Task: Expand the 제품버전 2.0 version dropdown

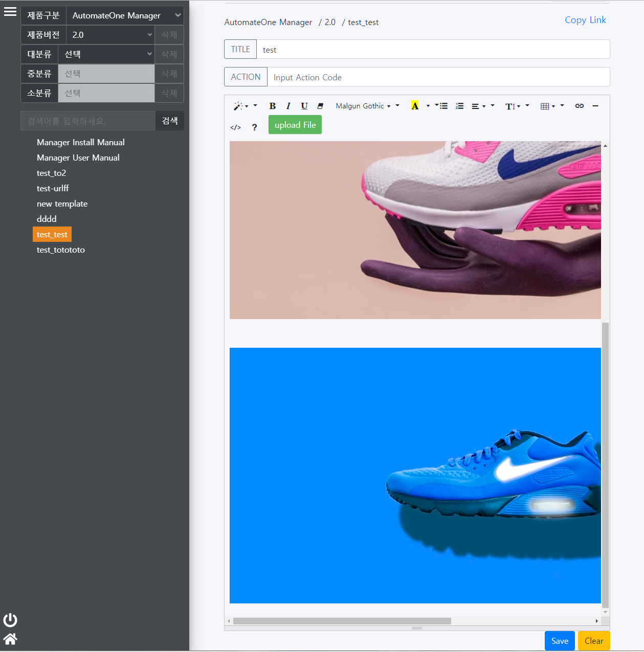Action: pyautogui.click(x=110, y=35)
